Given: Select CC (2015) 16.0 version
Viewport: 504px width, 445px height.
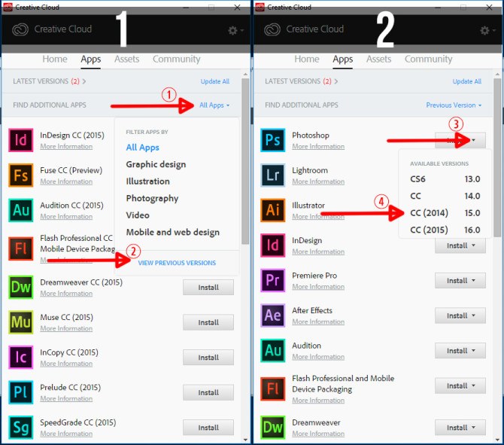Looking at the screenshot, I should point(445,230).
